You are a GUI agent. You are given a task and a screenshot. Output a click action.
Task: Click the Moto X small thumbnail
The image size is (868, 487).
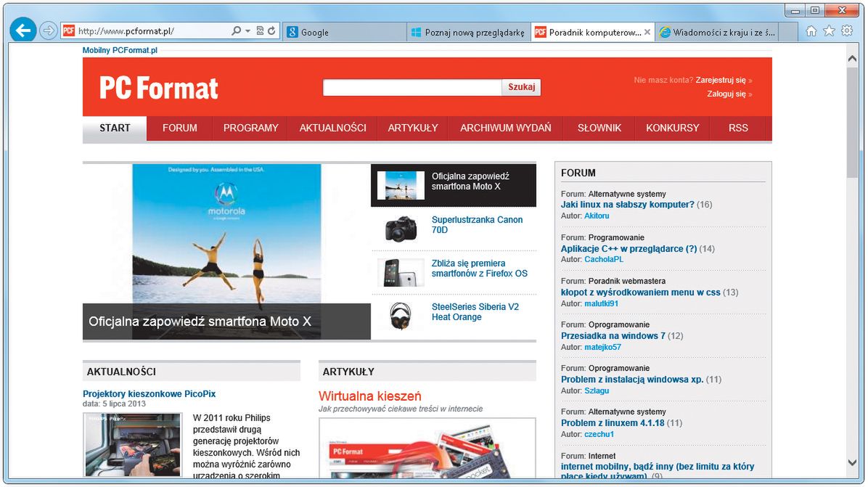[400, 185]
